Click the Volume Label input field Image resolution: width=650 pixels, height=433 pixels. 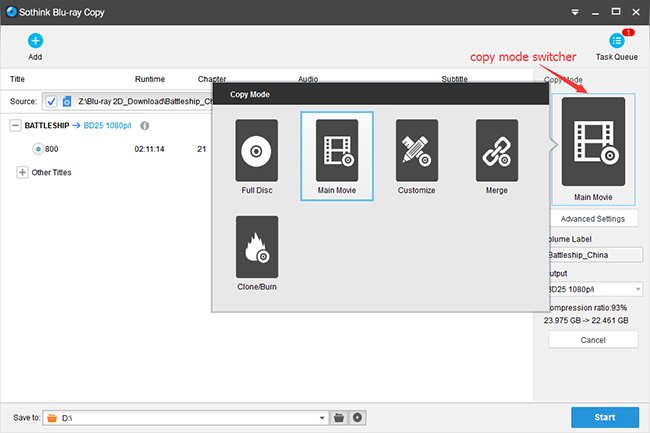pyautogui.click(x=594, y=255)
